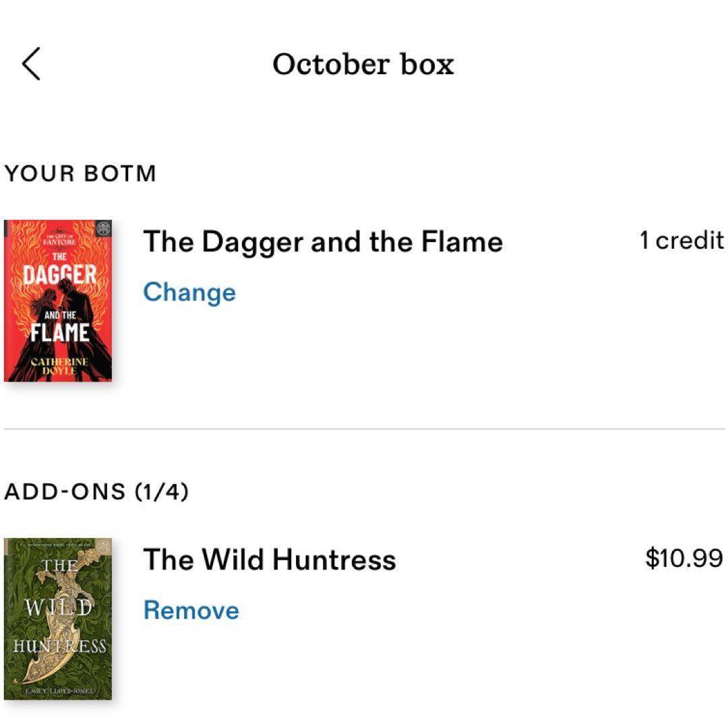This screenshot has height=728, width=728.
Task: Click the $10.99 add-on price
Action: (684, 558)
